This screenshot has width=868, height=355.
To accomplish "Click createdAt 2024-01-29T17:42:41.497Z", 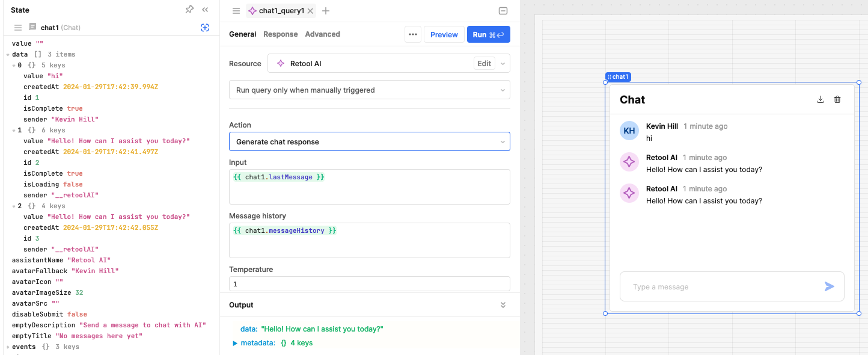I will (x=111, y=152).
